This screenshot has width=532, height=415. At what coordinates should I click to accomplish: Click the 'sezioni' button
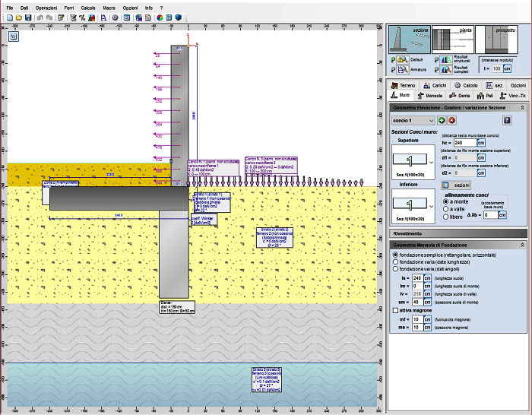tap(457, 185)
